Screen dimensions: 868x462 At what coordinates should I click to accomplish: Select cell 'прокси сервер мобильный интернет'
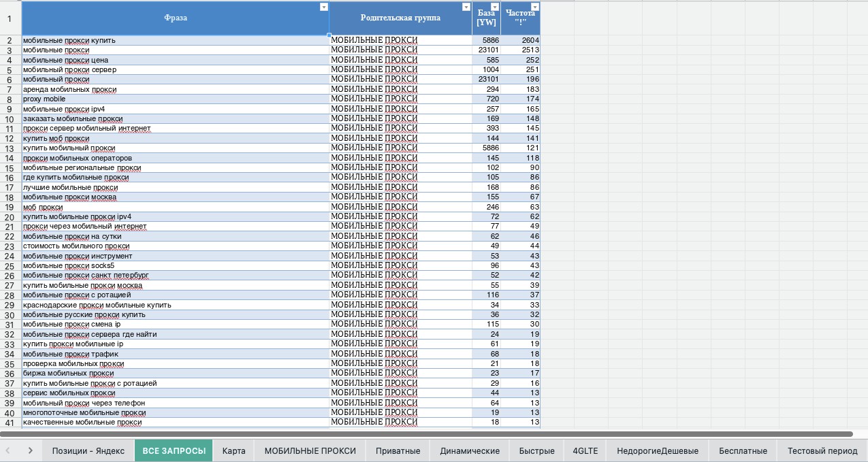176,128
